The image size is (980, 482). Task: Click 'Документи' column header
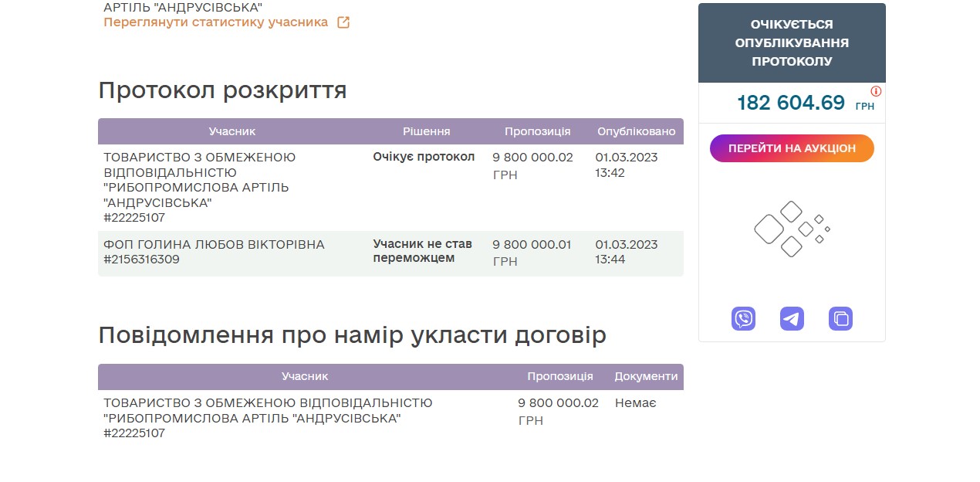coord(646,376)
